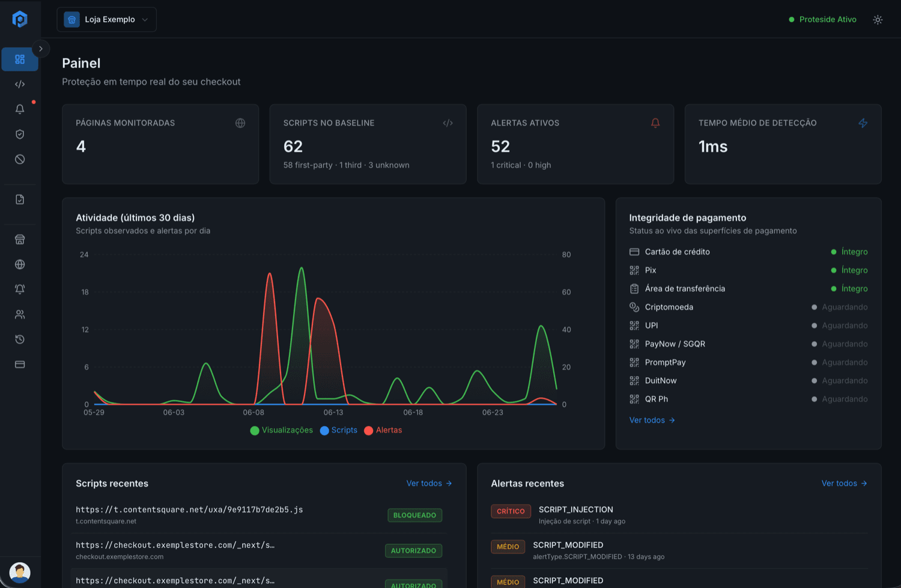Open the globe domains icon in sidebar
901x588 pixels.
20,264
